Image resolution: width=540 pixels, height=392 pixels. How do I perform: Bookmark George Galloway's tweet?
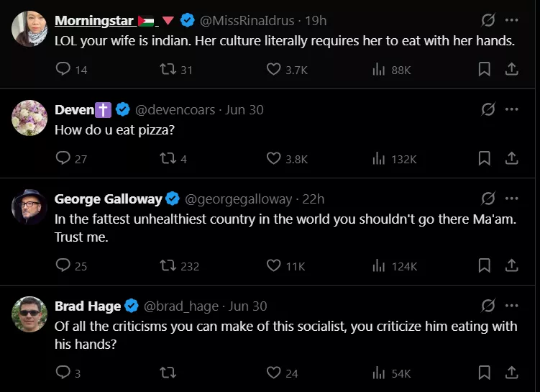coord(485,266)
